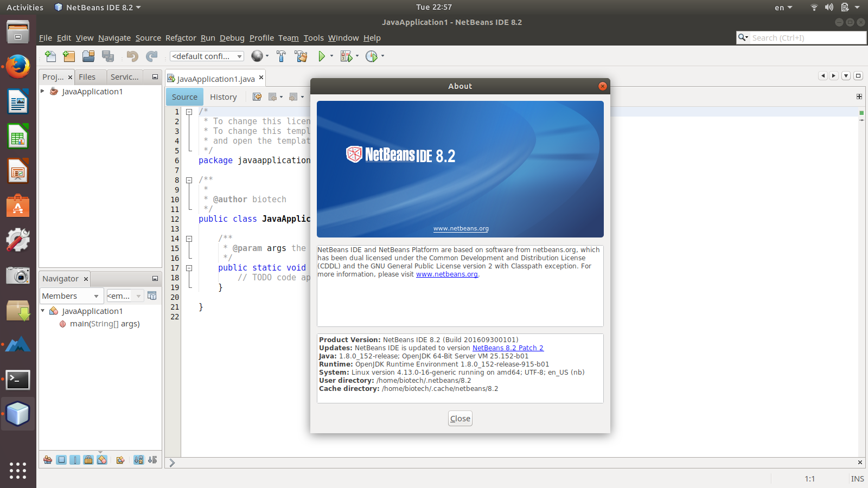
Task: Open Javadoc window icon in Navigator
Action: pyautogui.click(x=152, y=296)
